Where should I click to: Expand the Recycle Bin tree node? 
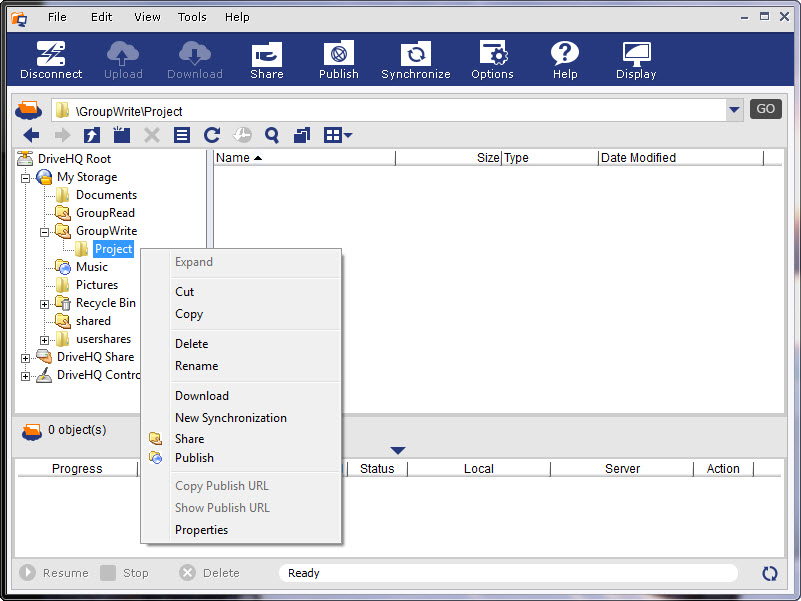pyautogui.click(x=45, y=303)
